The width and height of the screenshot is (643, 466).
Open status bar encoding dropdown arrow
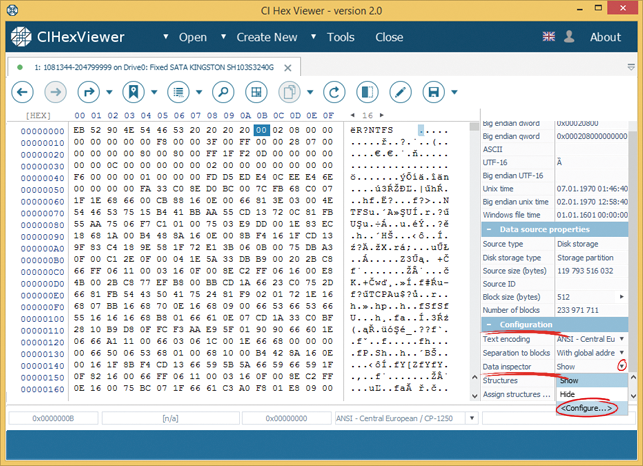(472, 418)
